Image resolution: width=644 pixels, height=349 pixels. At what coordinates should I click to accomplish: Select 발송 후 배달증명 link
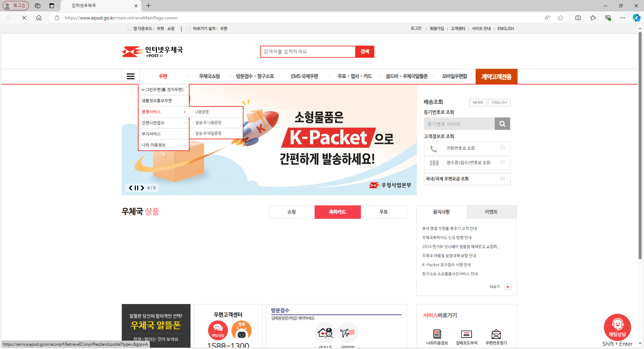click(x=208, y=134)
